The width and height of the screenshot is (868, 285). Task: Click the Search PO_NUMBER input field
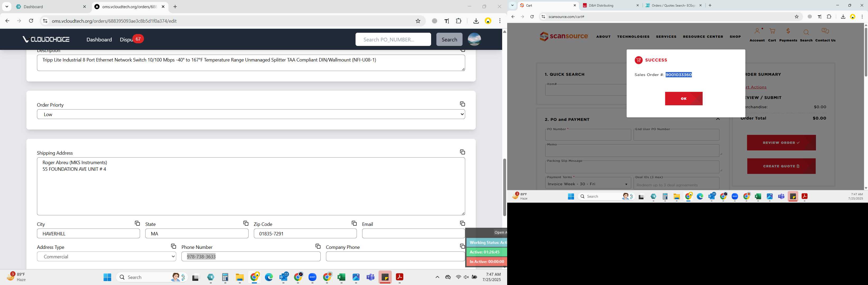tap(393, 39)
